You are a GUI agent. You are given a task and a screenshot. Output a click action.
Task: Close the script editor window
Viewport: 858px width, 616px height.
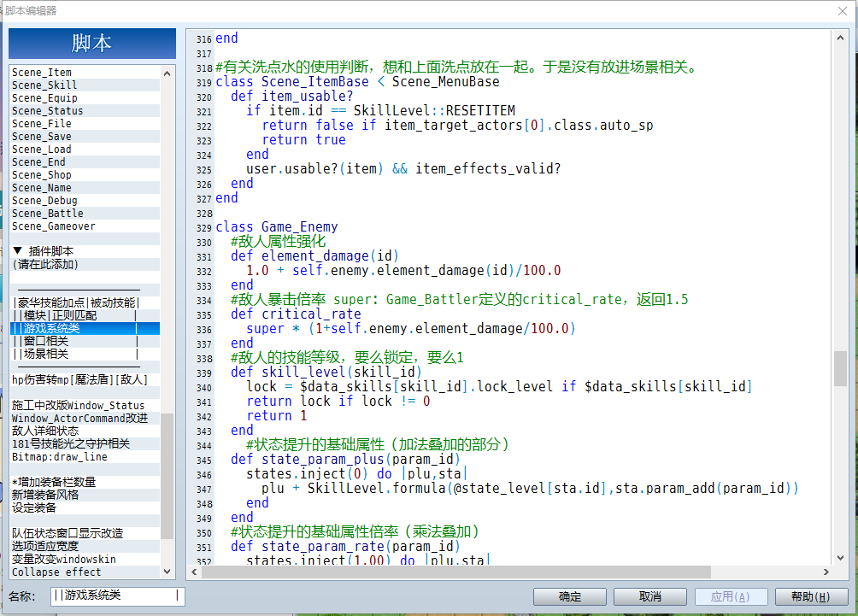click(843, 11)
